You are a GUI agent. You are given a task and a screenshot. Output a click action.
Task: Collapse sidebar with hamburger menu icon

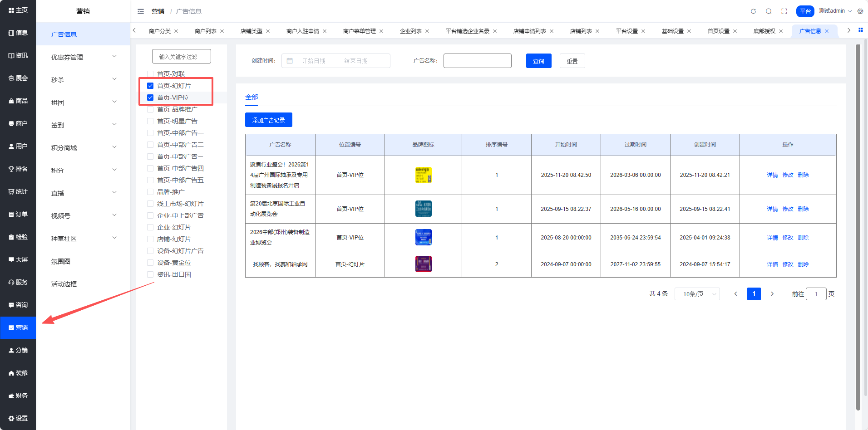[x=141, y=11]
